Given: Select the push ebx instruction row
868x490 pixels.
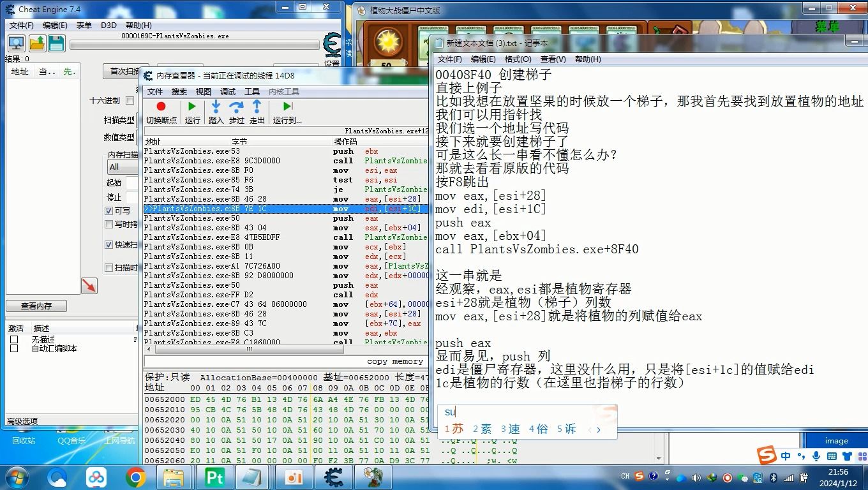Looking at the screenshot, I should tap(285, 151).
